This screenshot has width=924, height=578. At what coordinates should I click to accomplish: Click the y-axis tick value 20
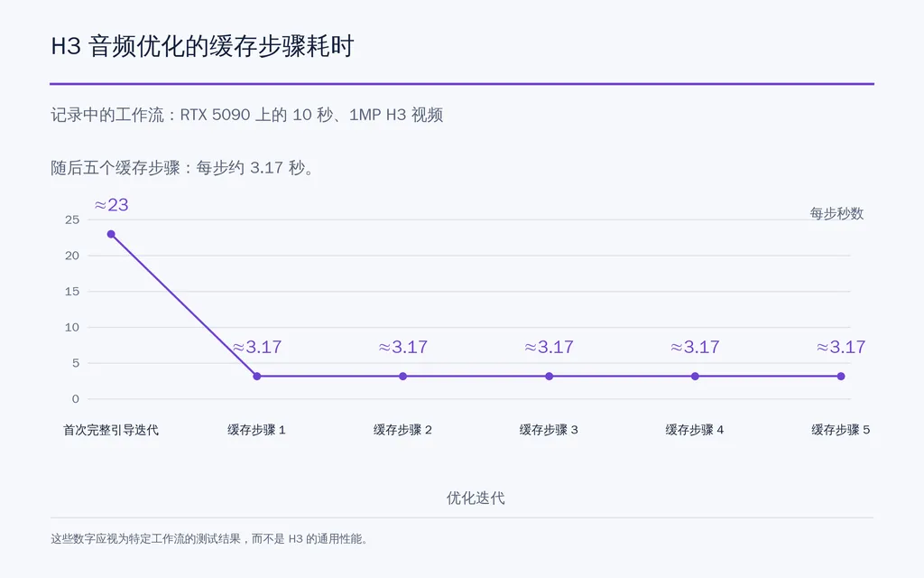pyautogui.click(x=72, y=256)
